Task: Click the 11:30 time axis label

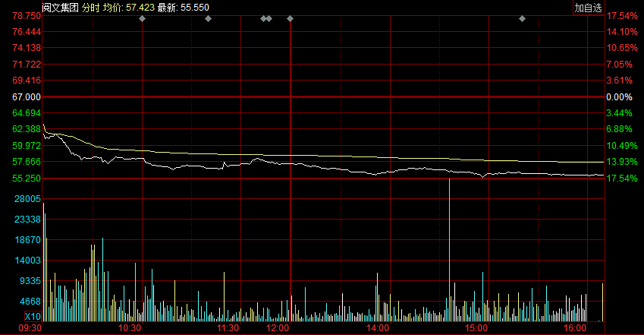Action: [228, 328]
